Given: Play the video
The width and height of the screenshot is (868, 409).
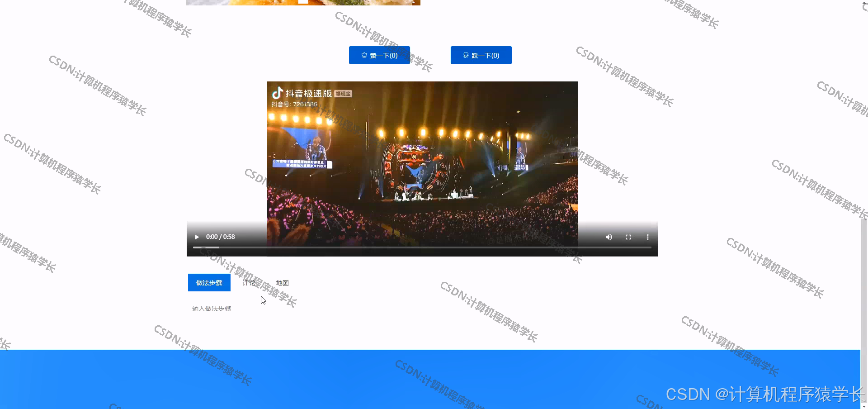Looking at the screenshot, I should tap(197, 237).
